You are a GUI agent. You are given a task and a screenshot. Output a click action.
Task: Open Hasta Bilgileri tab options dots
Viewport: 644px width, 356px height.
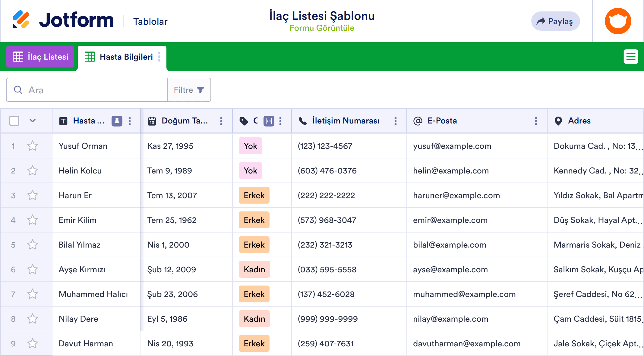pos(159,57)
